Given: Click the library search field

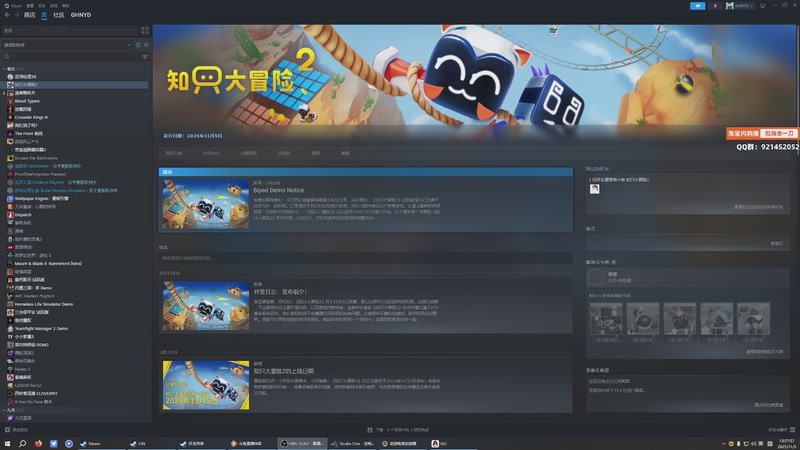Looking at the screenshot, I should tap(70, 57).
